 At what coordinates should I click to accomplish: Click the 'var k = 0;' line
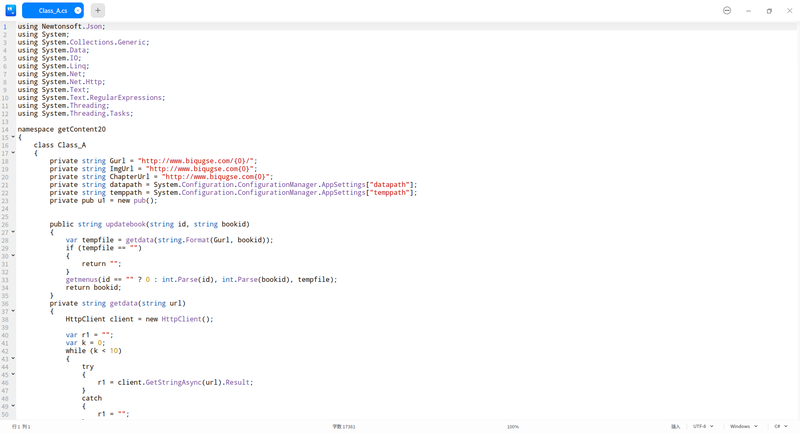click(85, 343)
